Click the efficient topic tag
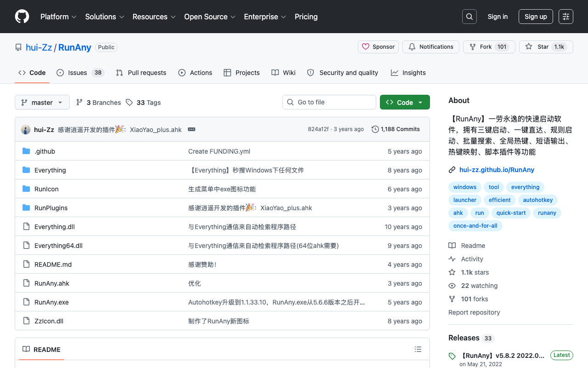Viewport: 588px width, 368px height. click(500, 200)
